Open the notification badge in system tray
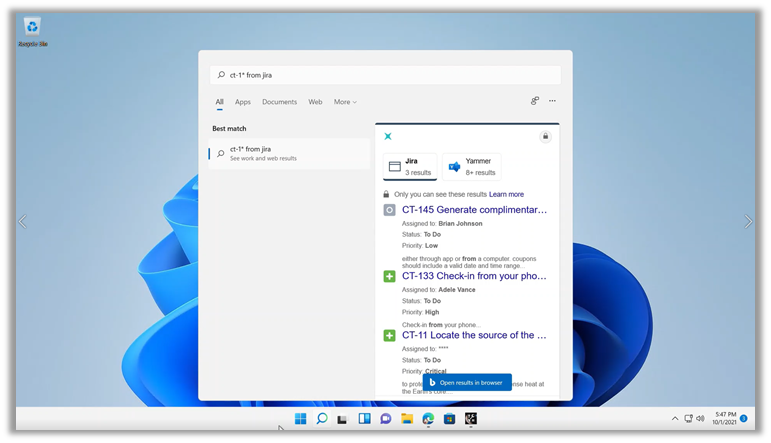Viewport: 771px width, 443px height. [744, 418]
